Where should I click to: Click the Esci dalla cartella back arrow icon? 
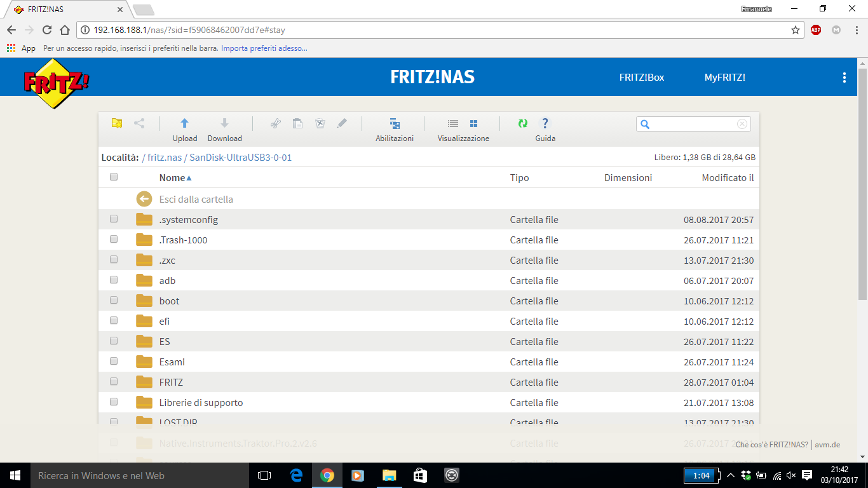(x=144, y=199)
